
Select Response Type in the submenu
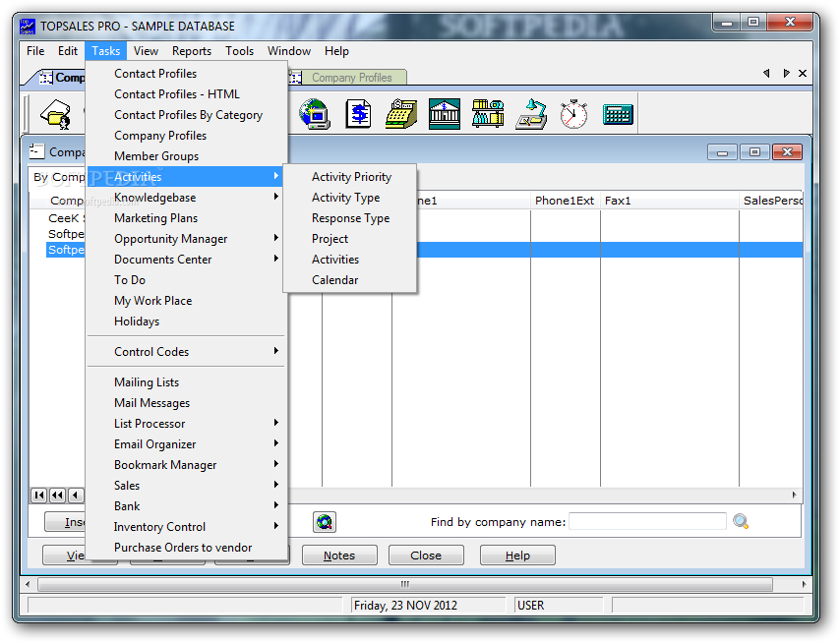[350, 218]
